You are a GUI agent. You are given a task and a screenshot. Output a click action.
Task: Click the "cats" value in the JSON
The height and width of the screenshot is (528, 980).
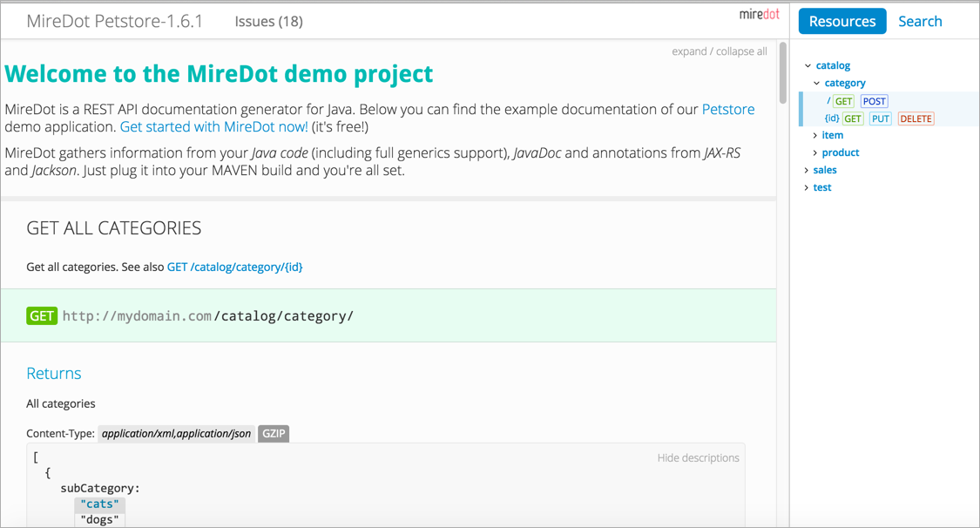tap(100, 504)
